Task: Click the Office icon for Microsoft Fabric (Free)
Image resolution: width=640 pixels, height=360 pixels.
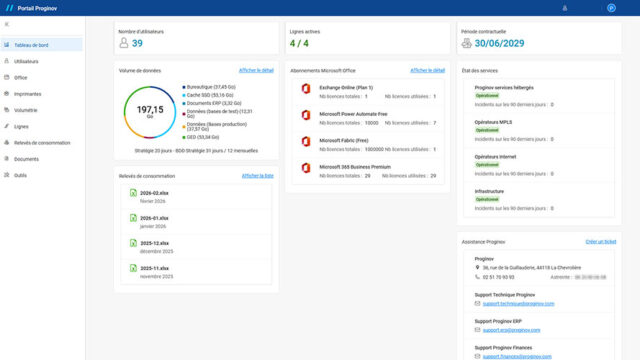Action: [306, 142]
